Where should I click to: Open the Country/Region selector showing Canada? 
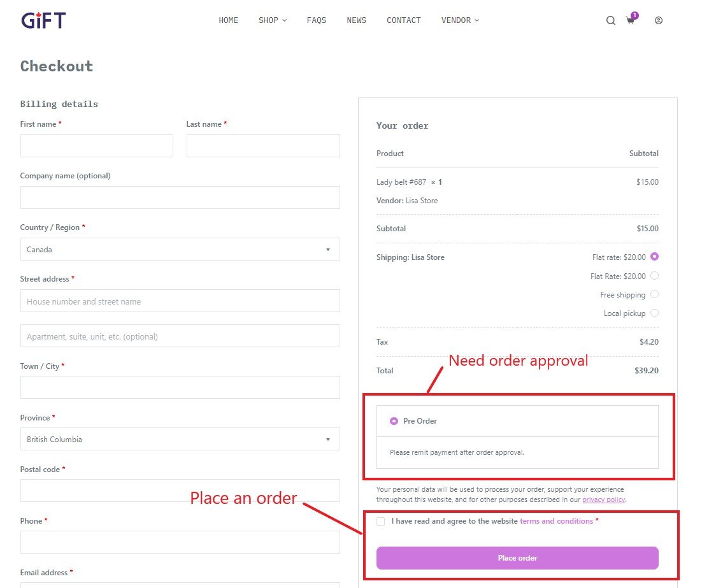tap(179, 249)
